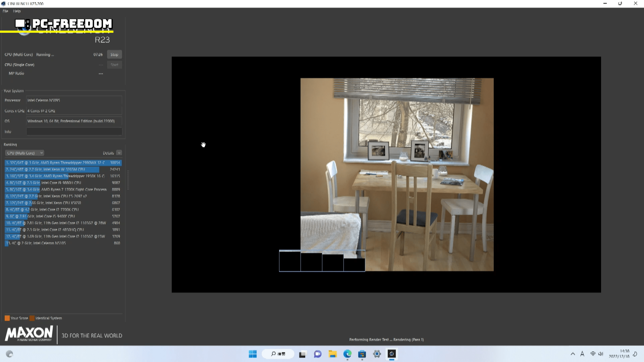Click the Cinebench taskbar icon

tap(392, 354)
